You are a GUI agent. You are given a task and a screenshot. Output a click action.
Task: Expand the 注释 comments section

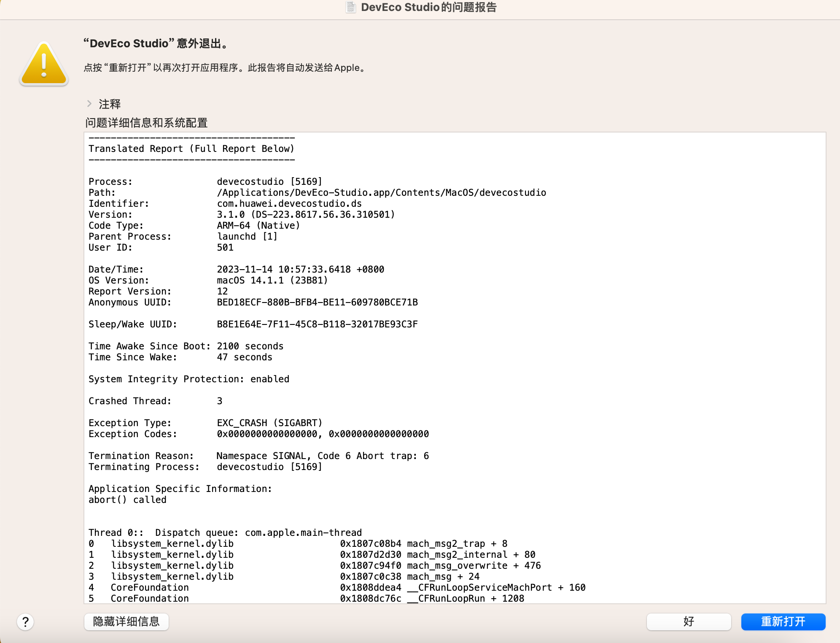click(x=89, y=104)
